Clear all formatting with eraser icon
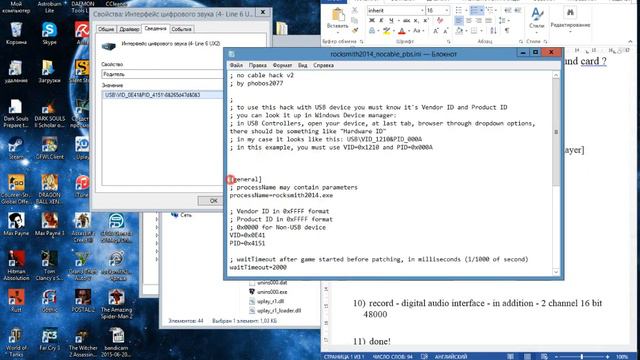This screenshot has height=360, width=640. (x=440, y=20)
